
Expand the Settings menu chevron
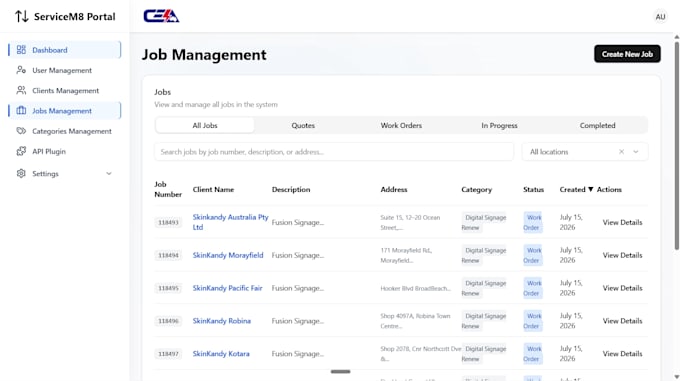(x=109, y=173)
